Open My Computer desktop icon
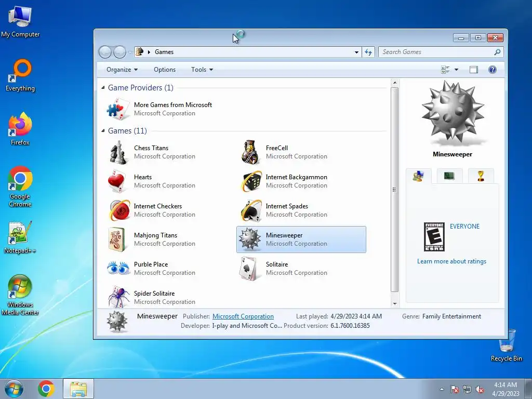532x399 pixels. pyautogui.click(x=20, y=21)
